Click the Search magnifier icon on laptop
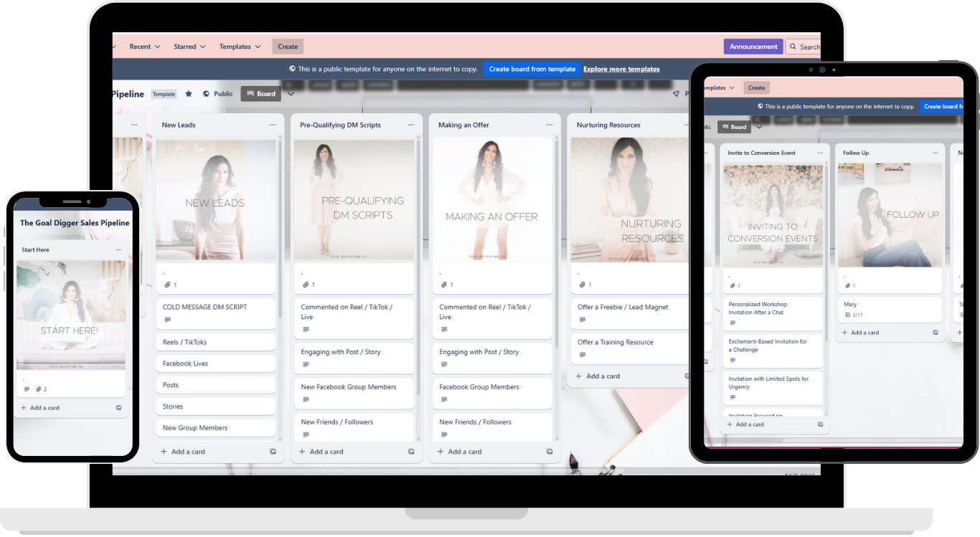 793,47
